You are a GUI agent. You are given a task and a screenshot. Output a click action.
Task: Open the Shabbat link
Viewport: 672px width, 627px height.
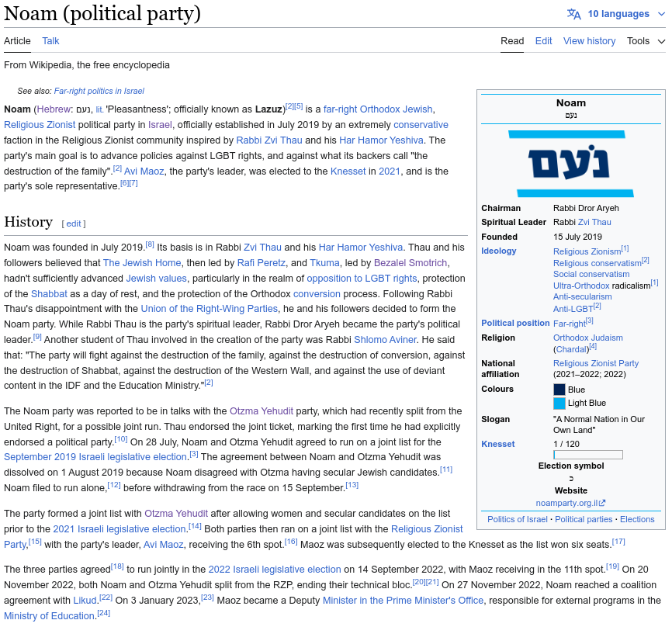point(49,294)
